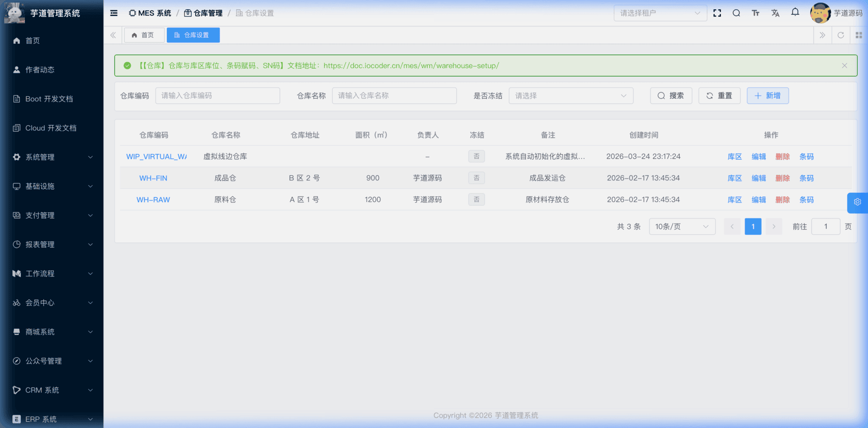
Task: Expand the 支付管理 menu chevron
Action: tap(90, 215)
